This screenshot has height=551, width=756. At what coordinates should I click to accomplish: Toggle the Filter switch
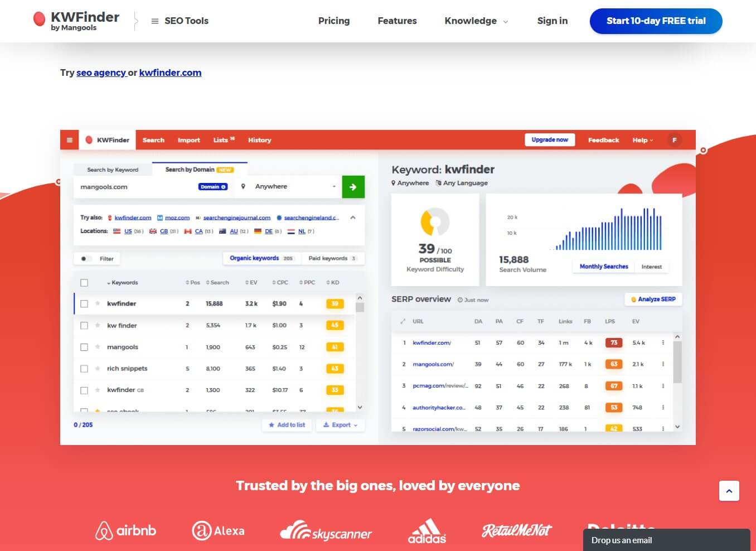pyautogui.click(x=86, y=259)
